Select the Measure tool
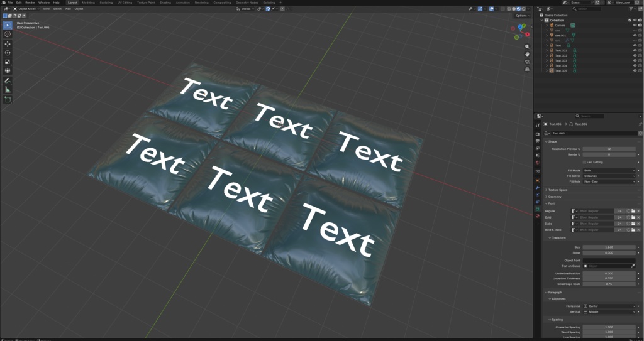Image resolution: width=644 pixels, height=341 pixels. 8,90
